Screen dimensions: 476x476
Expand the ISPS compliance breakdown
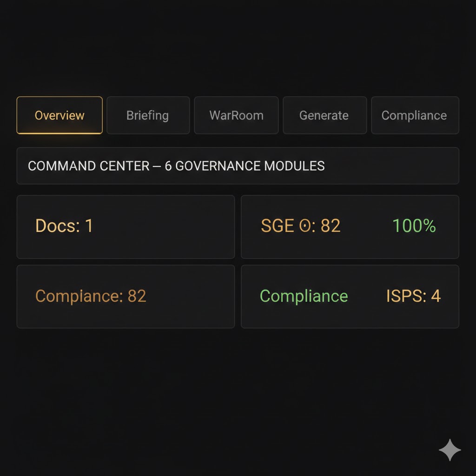pyautogui.click(x=414, y=296)
